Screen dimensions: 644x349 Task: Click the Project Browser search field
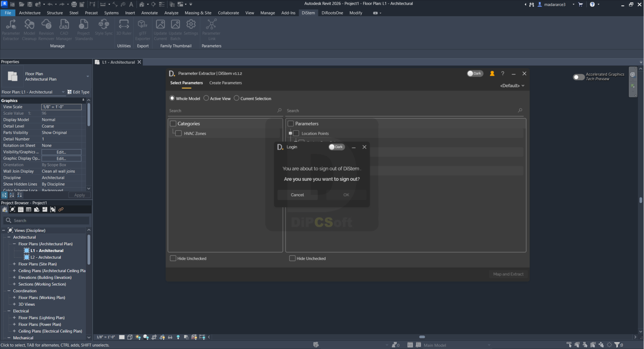pyautogui.click(x=47, y=220)
